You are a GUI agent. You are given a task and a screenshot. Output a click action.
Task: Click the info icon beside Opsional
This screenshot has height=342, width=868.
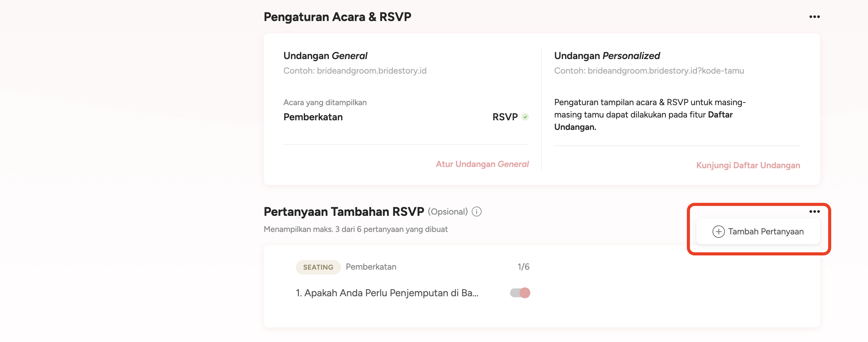click(476, 212)
